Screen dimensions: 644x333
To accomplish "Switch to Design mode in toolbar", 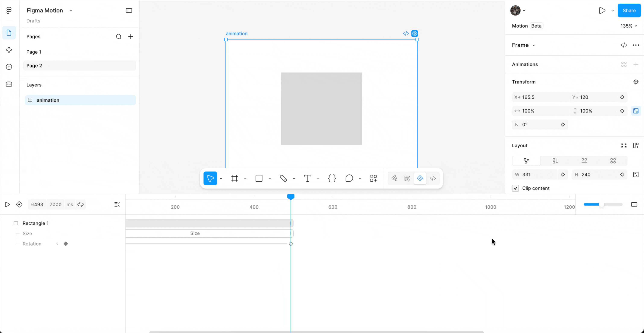I will [407, 178].
